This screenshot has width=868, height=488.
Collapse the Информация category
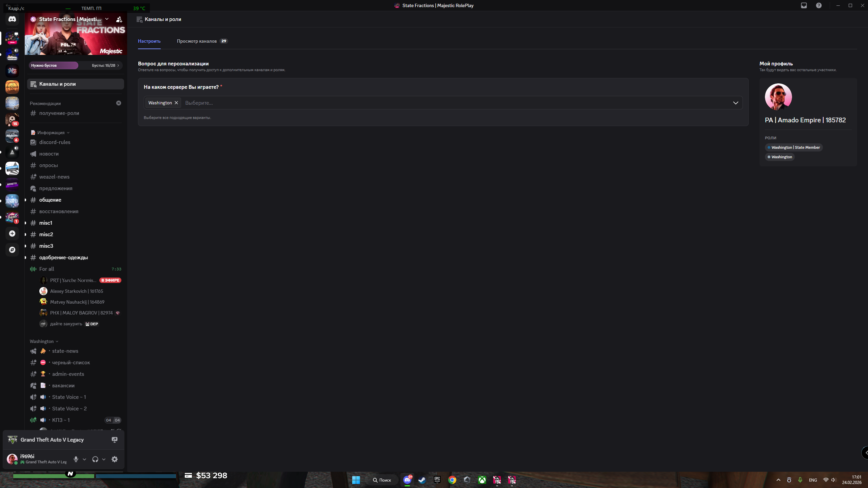[51, 133]
